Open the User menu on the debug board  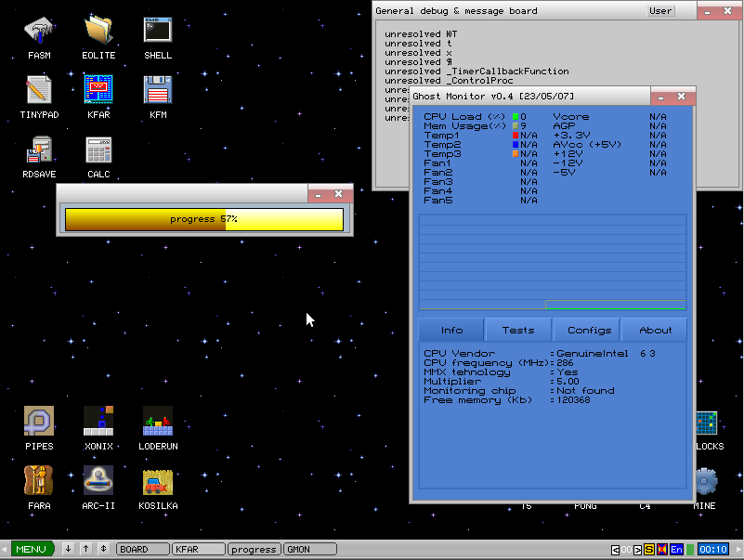(659, 10)
